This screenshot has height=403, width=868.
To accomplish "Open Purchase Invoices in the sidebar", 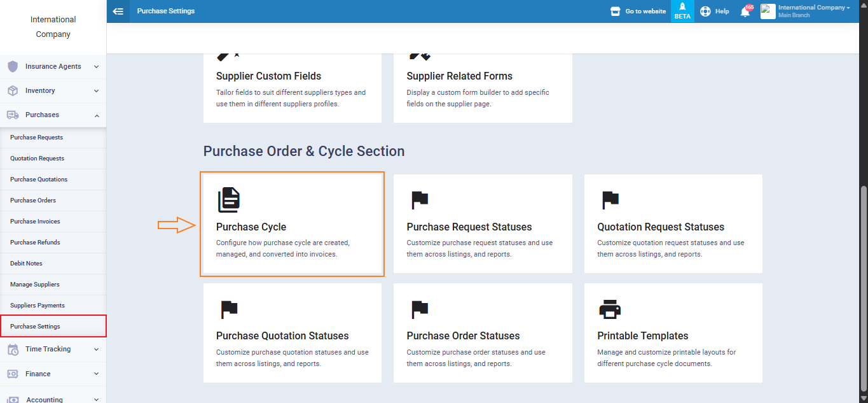I will point(35,222).
